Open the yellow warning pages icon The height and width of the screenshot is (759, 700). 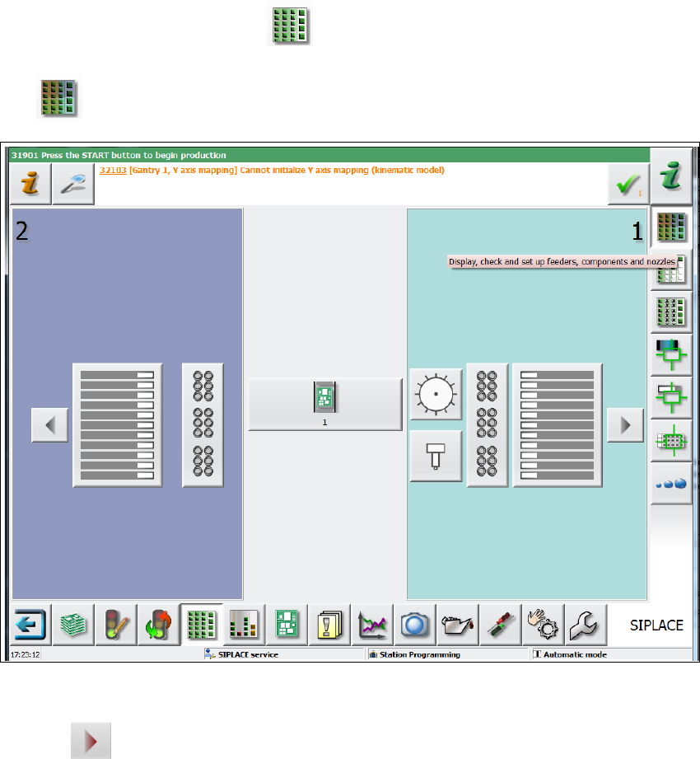click(329, 625)
